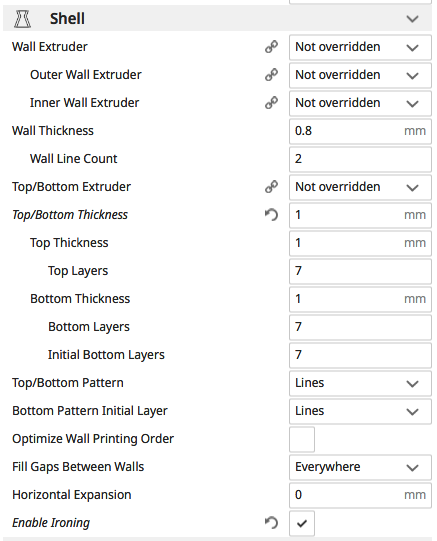Click the Wall Thickness value field
437x541 pixels.
[360, 131]
